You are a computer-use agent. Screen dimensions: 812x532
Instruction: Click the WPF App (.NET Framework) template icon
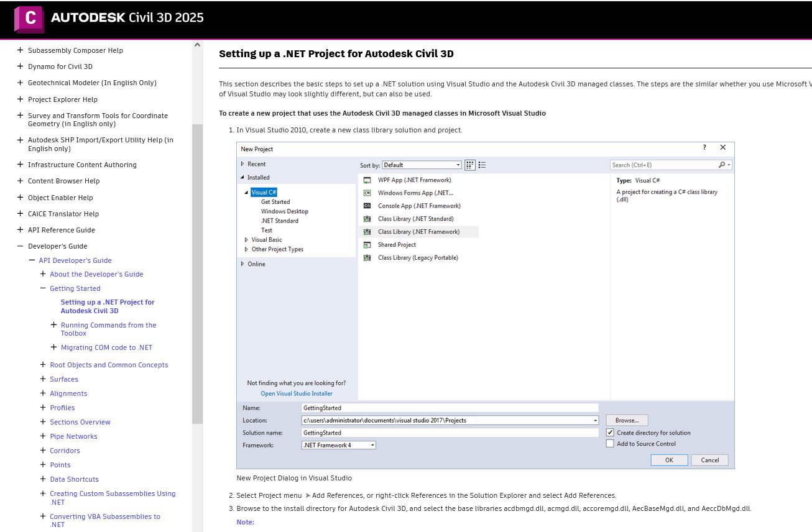click(x=367, y=180)
